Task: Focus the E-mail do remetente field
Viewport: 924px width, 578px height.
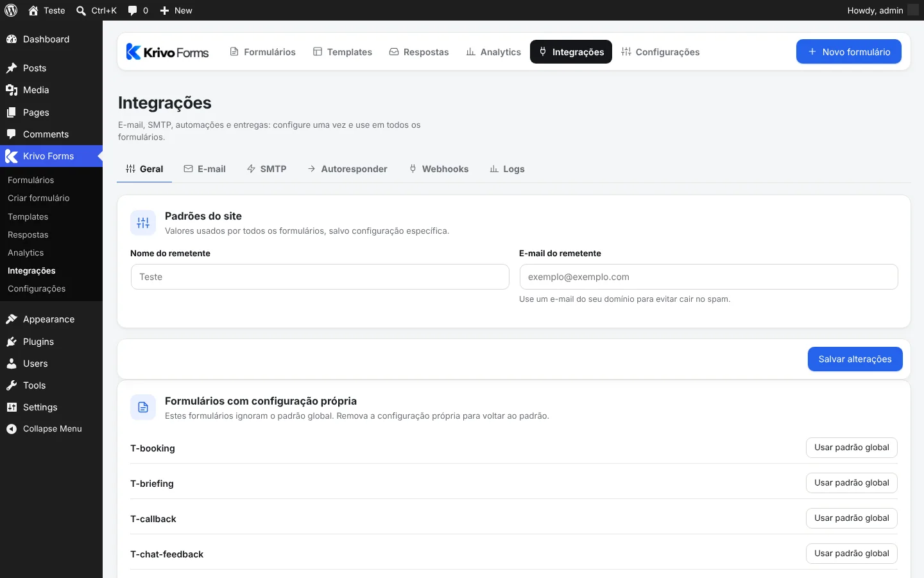Action: [708, 277]
